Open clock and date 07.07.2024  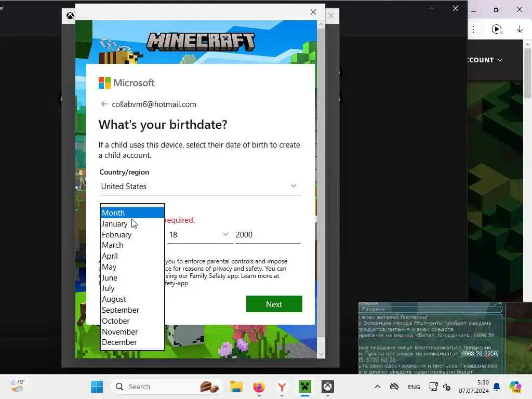[474, 387]
